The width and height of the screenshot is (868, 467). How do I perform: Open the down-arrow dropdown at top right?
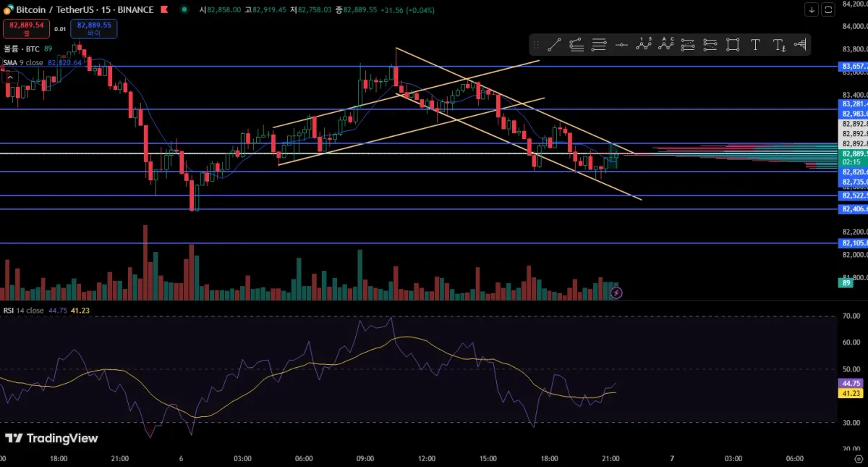812,9
